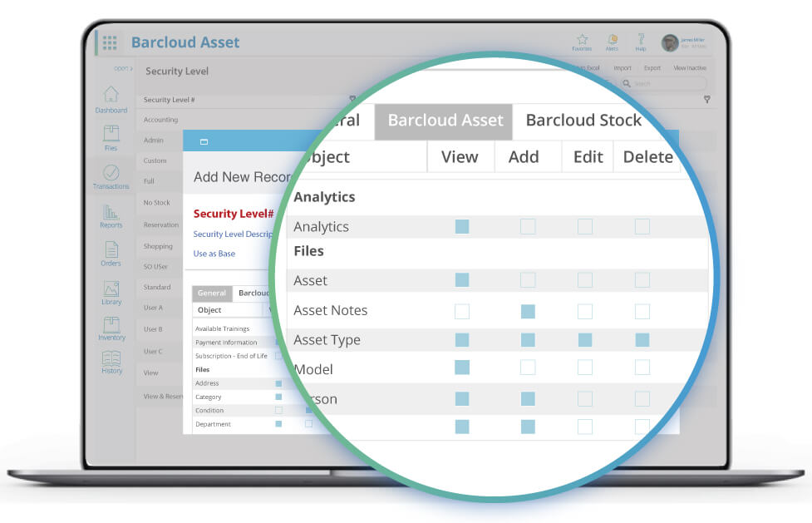Uncheck Asset View permission checkbox
Image resolution: width=812 pixels, height=523 pixels.
coord(462,280)
